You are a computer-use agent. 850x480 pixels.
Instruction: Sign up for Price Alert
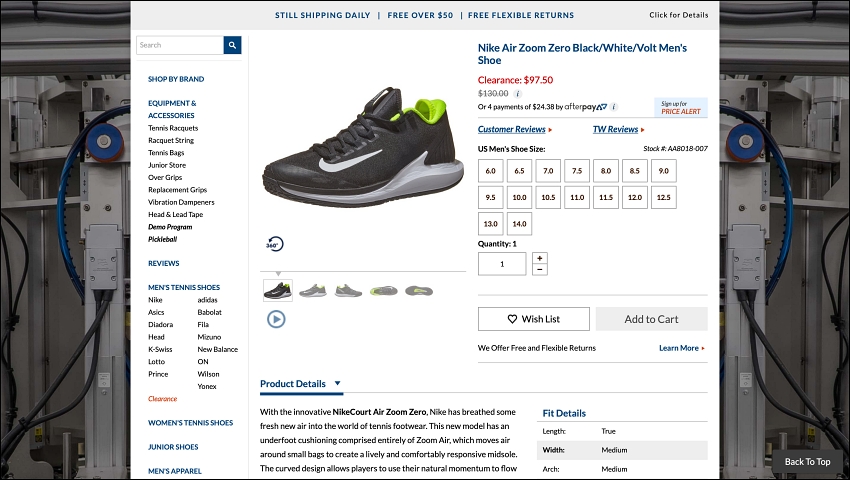[x=681, y=107]
